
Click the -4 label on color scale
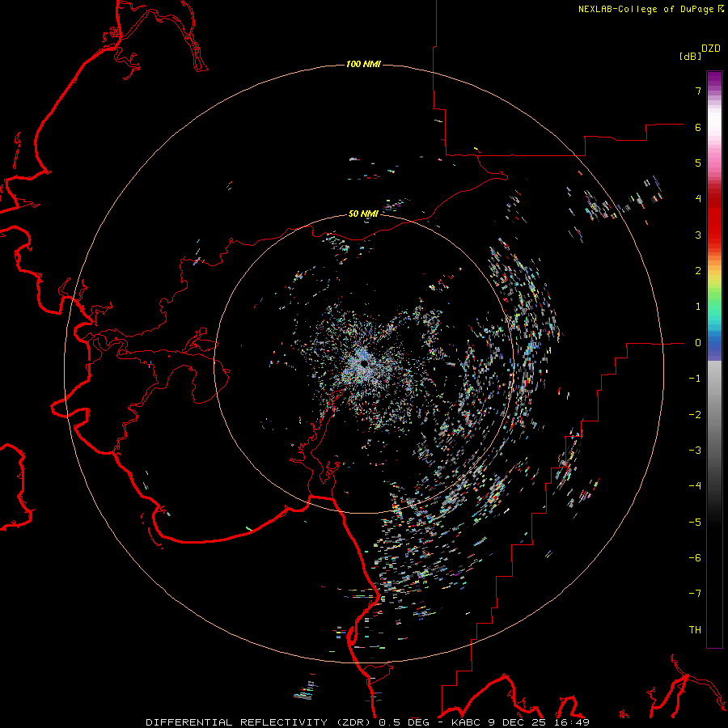695,486
